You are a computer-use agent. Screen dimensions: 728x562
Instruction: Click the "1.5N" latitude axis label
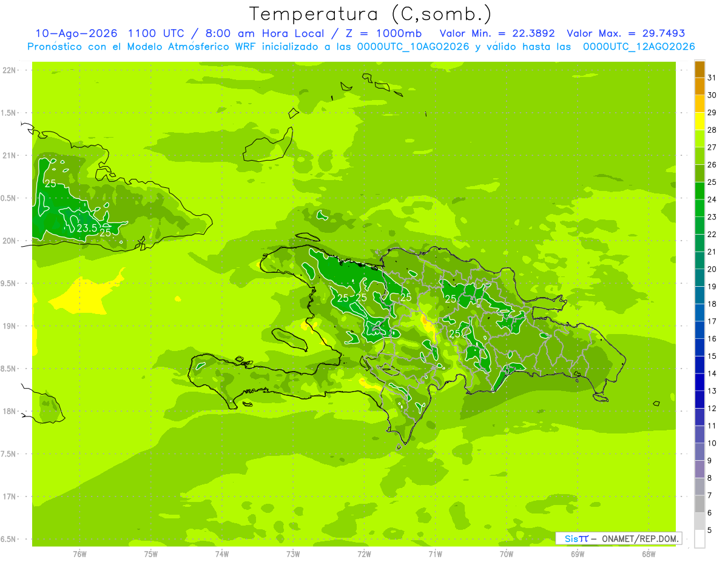point(9,113)
